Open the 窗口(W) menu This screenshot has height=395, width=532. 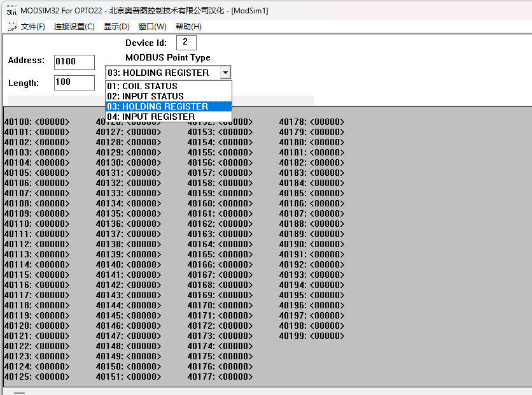pyautogui.click(x=152, y=27)
